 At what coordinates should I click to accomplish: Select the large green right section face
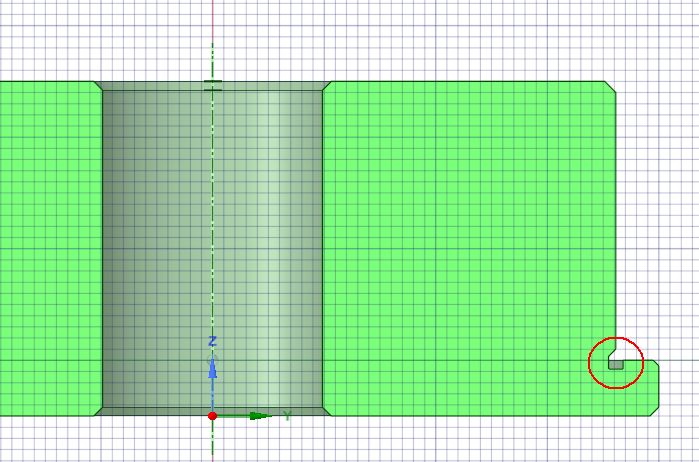click(x=470, y=220)
